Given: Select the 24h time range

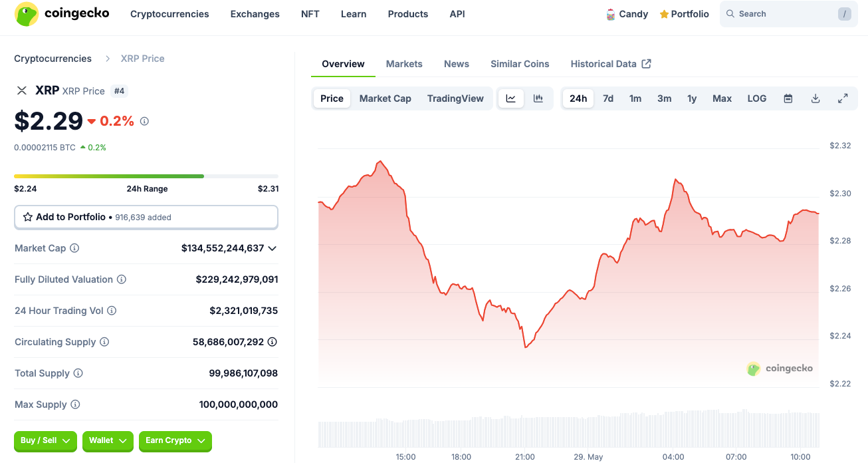Looking at the screenshot, I should (x=578, y=98).
